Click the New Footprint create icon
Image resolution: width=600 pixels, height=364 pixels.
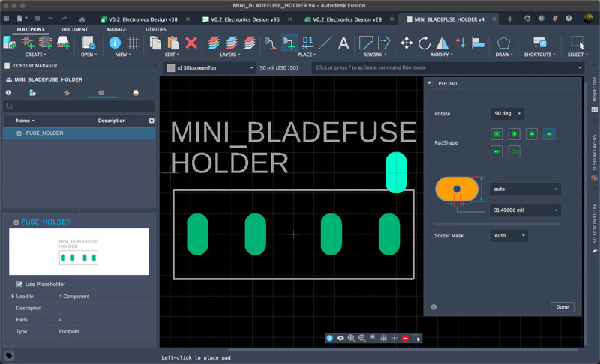pos(10,43)
